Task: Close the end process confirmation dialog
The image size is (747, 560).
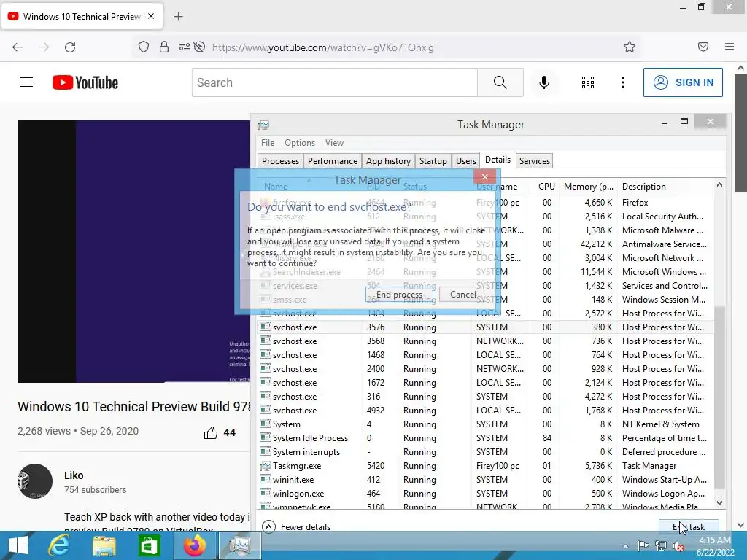Action: point(485,177)
